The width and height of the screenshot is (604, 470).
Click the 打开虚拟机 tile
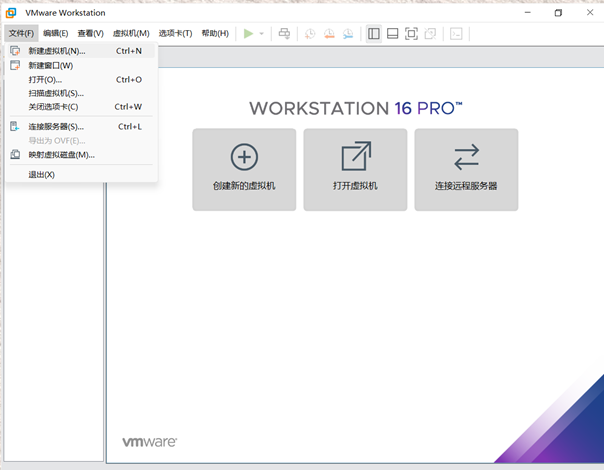(355, 170)
